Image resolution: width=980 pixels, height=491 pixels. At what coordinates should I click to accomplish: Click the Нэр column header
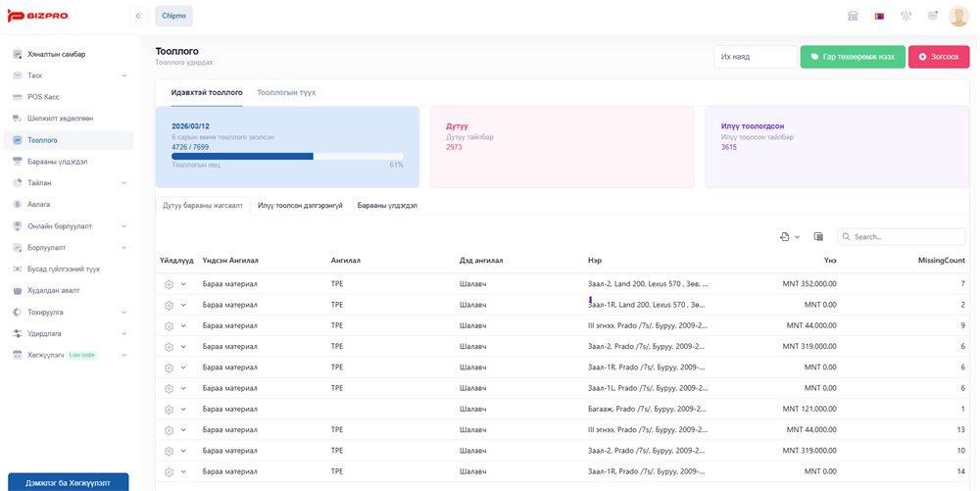595,261
